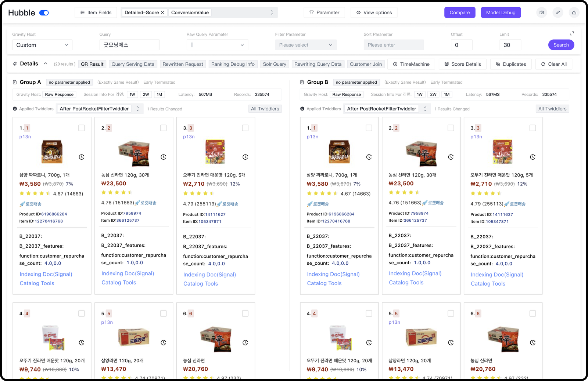Click the link copy icon in header
Image resolution: width=588 pixels, height=381 pixels.
point(558,12)
